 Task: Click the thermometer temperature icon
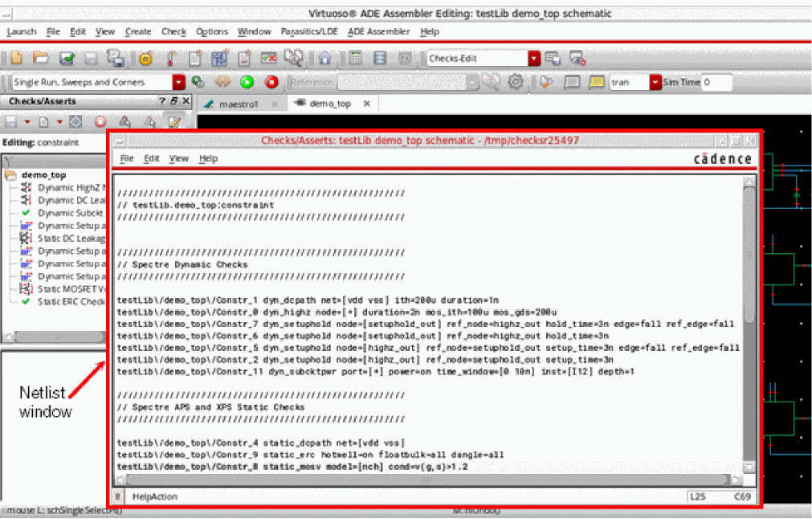(x=171, y=58)
